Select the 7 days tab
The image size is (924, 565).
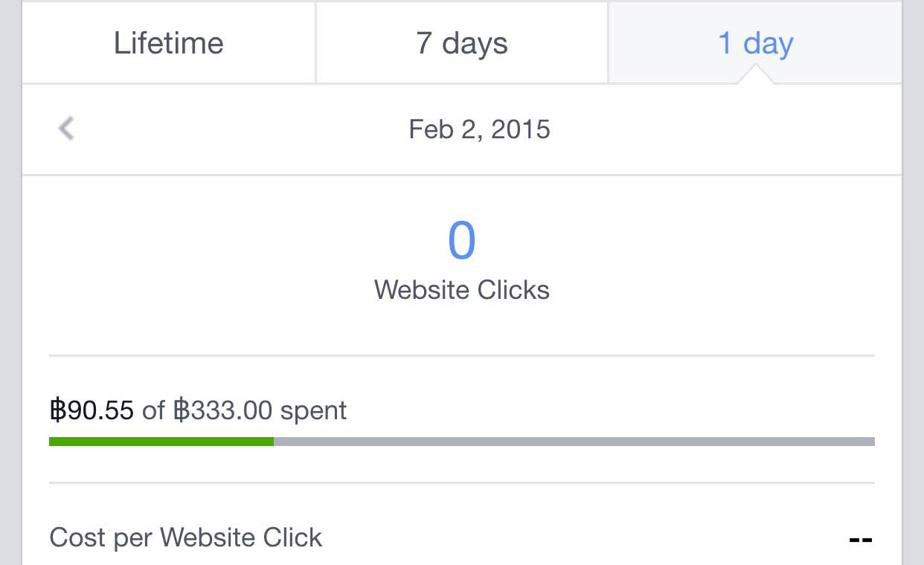coord(462,43)
